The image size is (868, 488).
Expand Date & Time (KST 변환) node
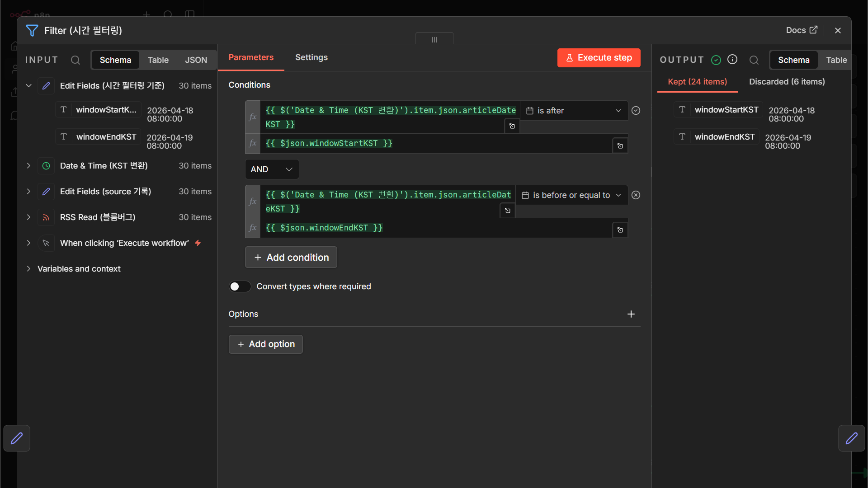[28, 166]
